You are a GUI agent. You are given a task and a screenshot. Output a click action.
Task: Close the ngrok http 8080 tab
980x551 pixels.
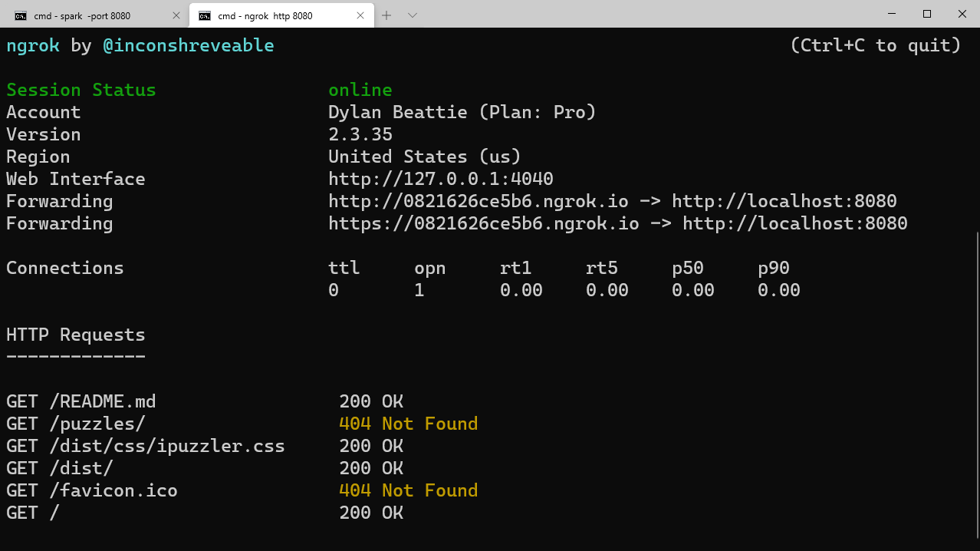(360, 15)
